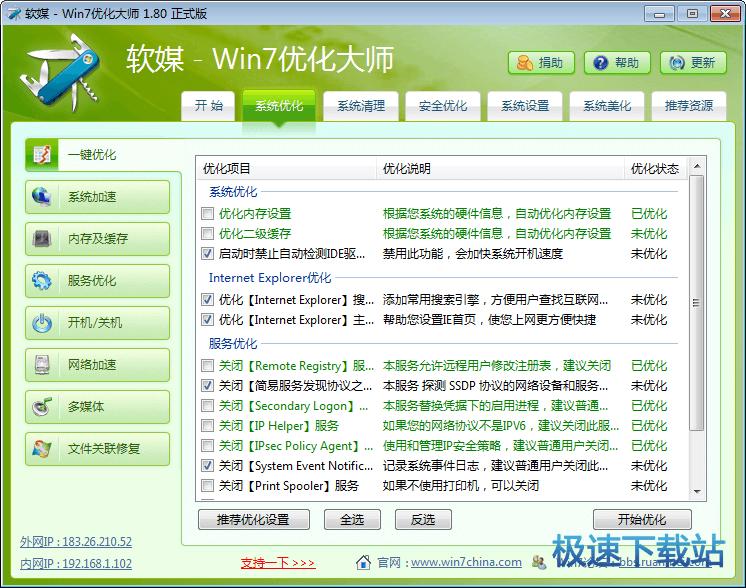Enable the 优化内存设置 checkbox
The height and width of the screenshot is (588, 746).
point(207,214)
